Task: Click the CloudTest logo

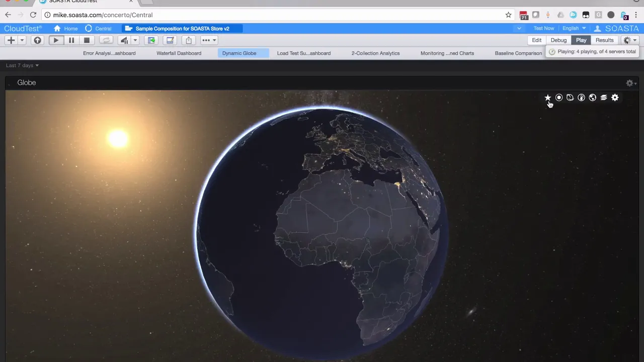Action: click(x=23, y=29)
